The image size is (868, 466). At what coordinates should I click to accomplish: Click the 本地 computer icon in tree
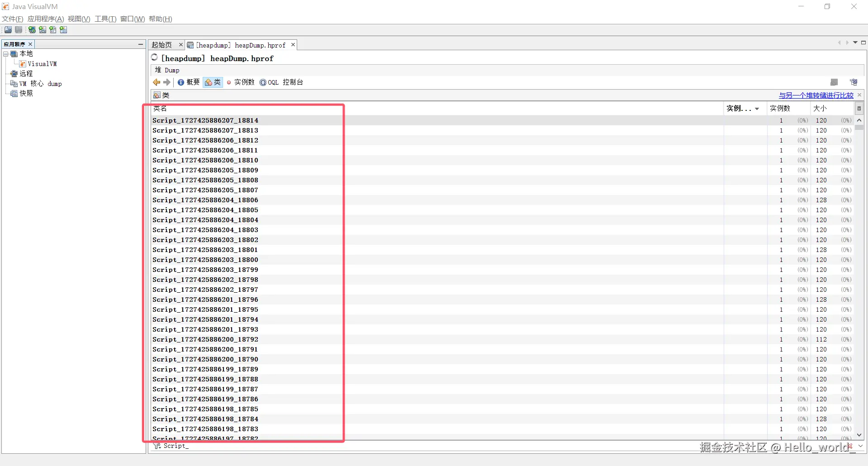tap(14, 54)
